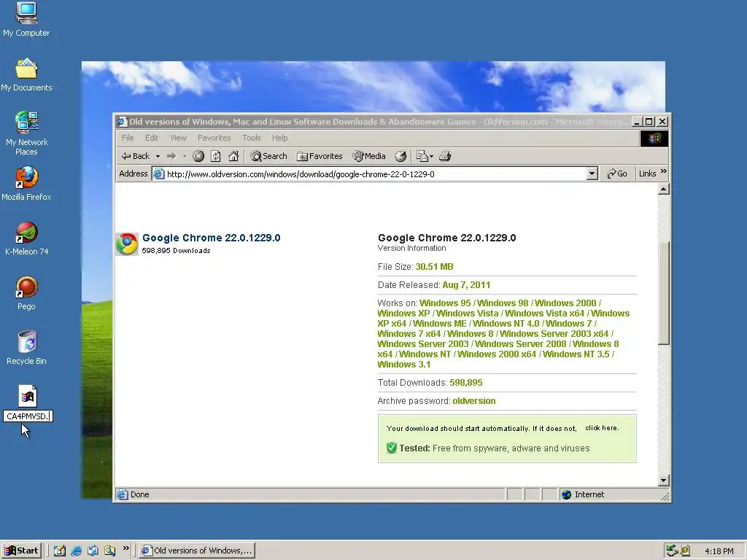Click the Mail toolbar icon
Image resolution: width=747 pixels, height=560 pixels.
(x=422, y=156)
